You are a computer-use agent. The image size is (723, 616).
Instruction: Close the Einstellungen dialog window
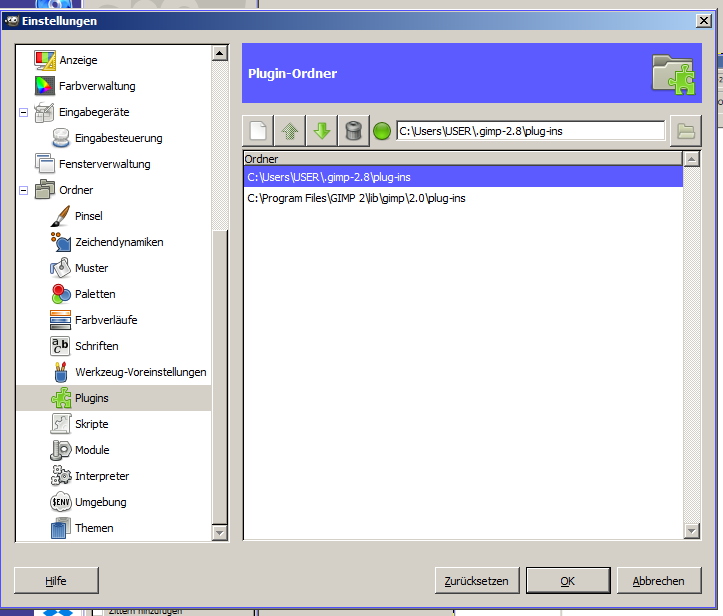click(704, 21)
